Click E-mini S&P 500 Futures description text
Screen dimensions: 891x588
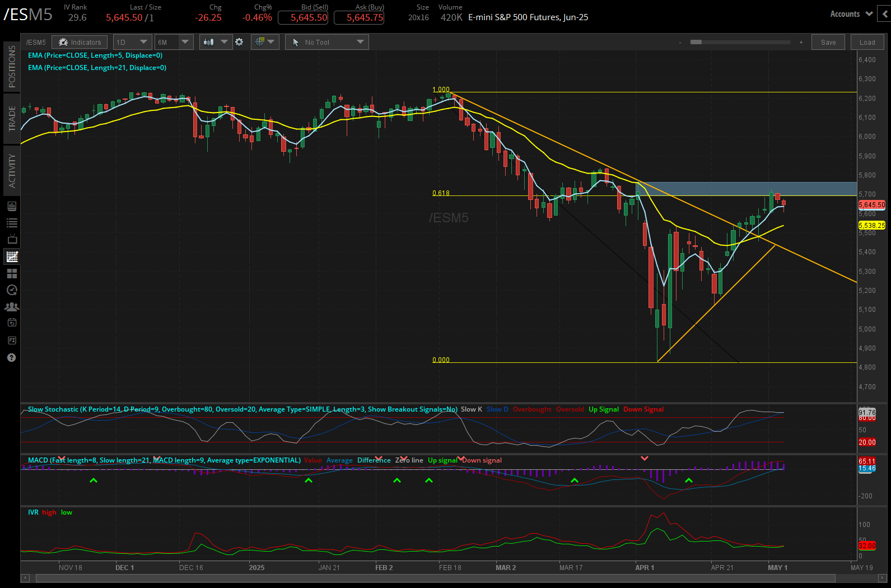(x=528, y=17)
